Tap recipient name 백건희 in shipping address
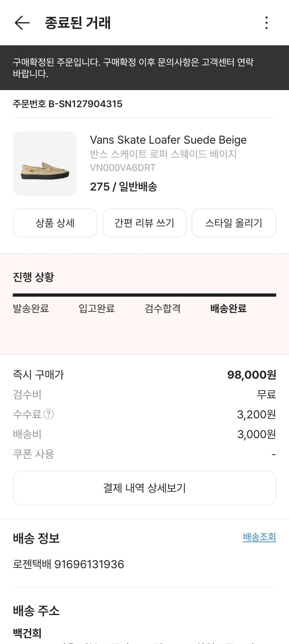 [26, 632]
